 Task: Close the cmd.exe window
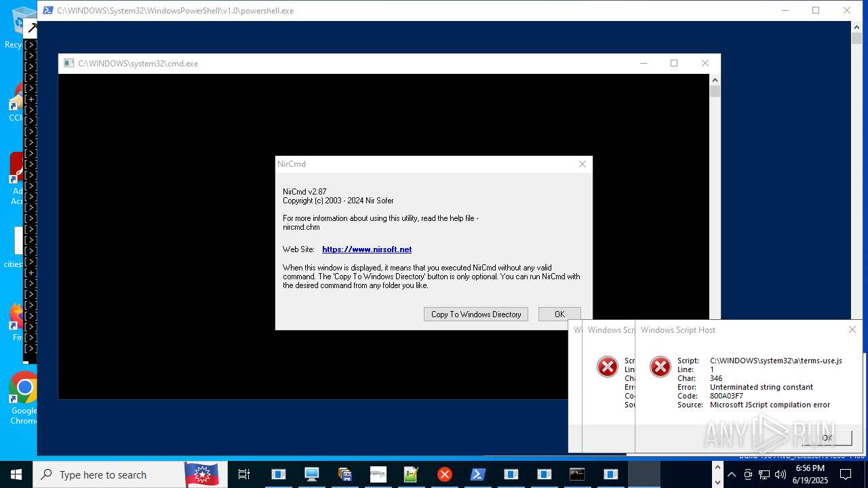coord(705,64)
